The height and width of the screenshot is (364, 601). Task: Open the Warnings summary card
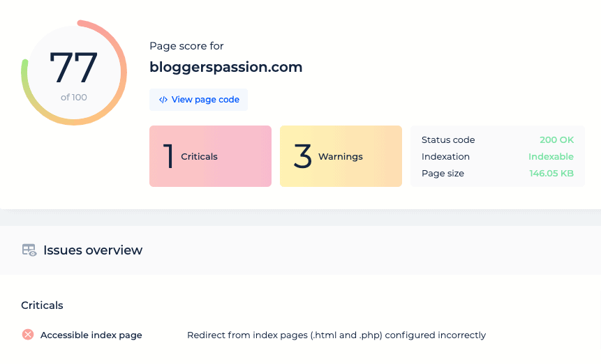point(341,156)
